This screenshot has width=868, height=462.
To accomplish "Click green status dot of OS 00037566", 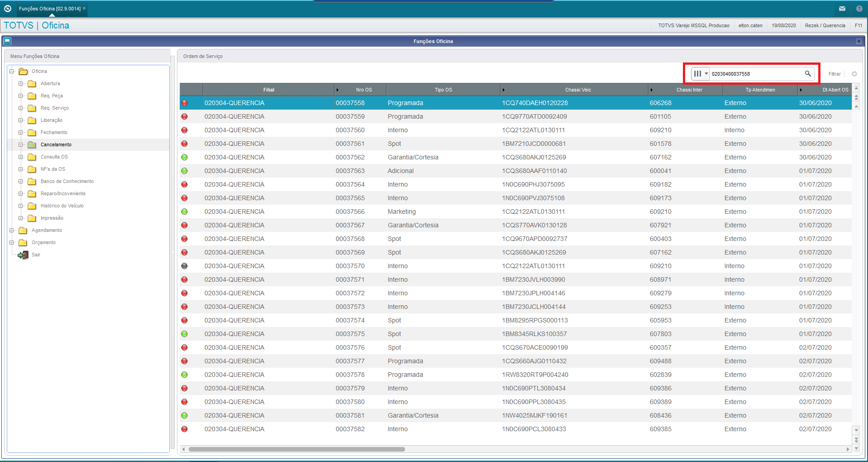I will pyautogui.click(x=185, y=212).
